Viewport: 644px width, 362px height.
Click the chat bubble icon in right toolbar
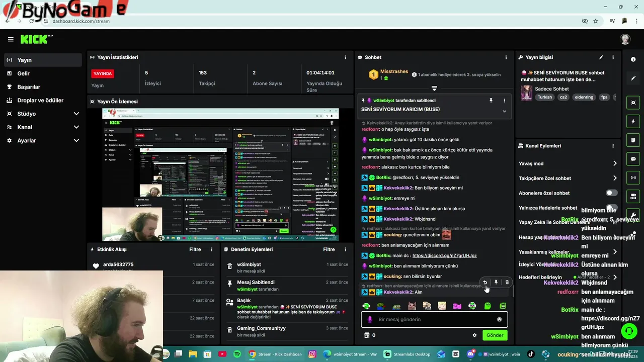[633, 159]
